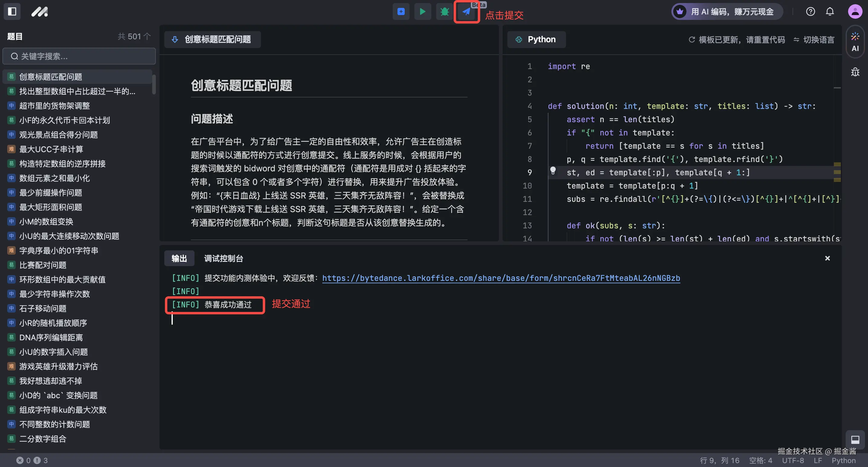Viewport: 868px width, 467px height.
Task: Switch to the 调试控制台 tab
Action: 223,258
